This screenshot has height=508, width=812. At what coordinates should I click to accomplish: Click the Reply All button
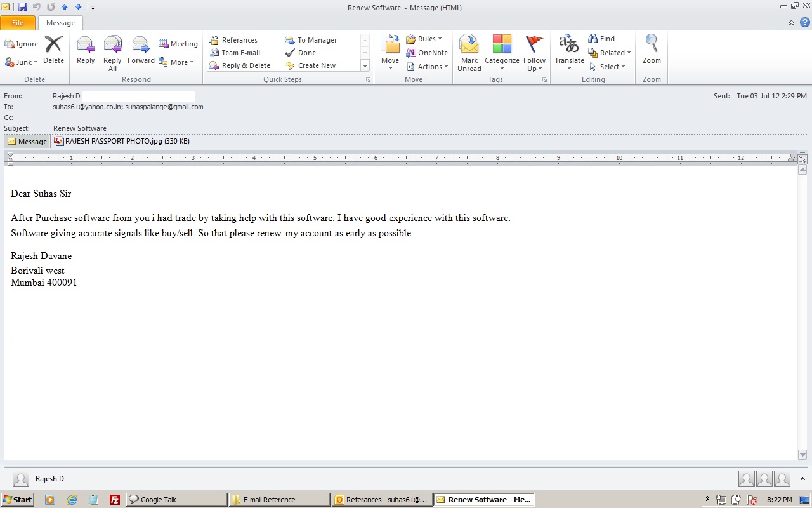tap(112, 53)
